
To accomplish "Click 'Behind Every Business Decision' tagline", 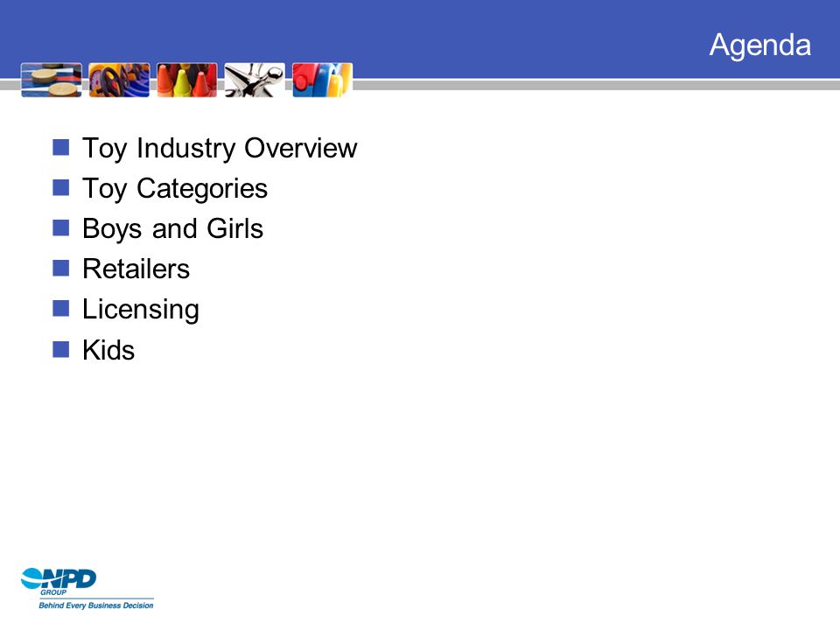I will (96, 605).
